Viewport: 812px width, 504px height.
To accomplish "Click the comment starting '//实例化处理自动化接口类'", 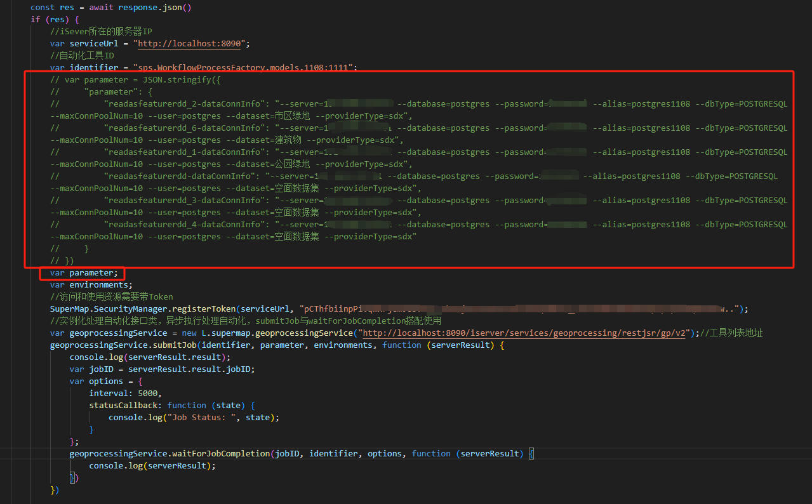I will click(x=246, y=321).
